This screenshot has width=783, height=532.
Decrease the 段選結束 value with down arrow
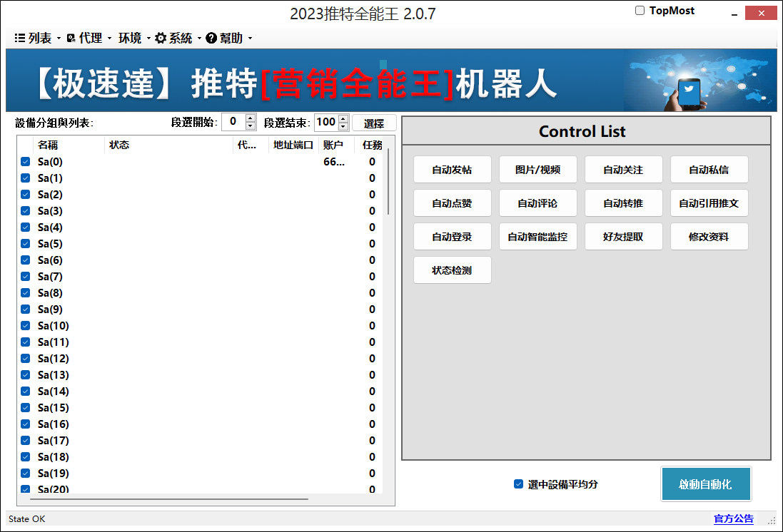click(343, 126)
